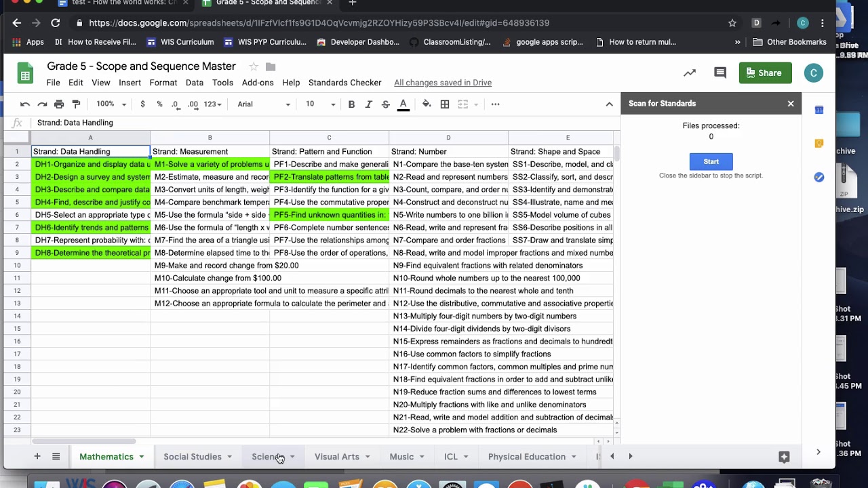Open the File menu
The image size is (868, 488).
[x=53, y=83]
